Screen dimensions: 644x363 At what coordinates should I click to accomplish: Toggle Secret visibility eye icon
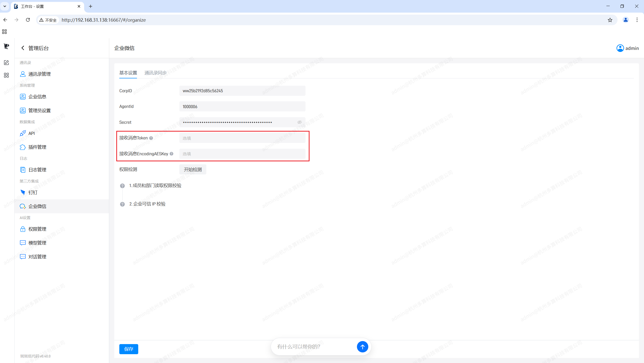(299, 122)
